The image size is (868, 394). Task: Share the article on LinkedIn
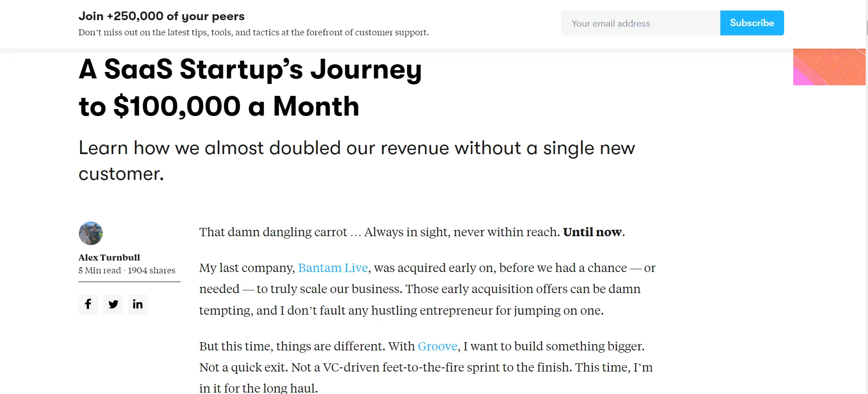pos(138,304)
